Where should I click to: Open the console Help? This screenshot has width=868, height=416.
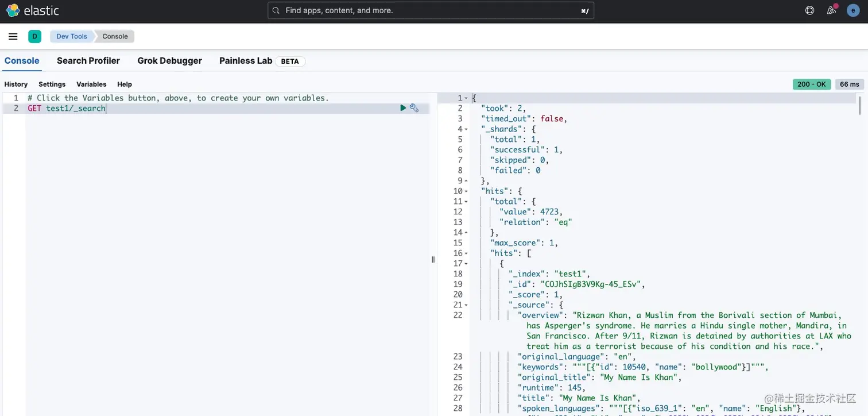[x=125, y=84]
